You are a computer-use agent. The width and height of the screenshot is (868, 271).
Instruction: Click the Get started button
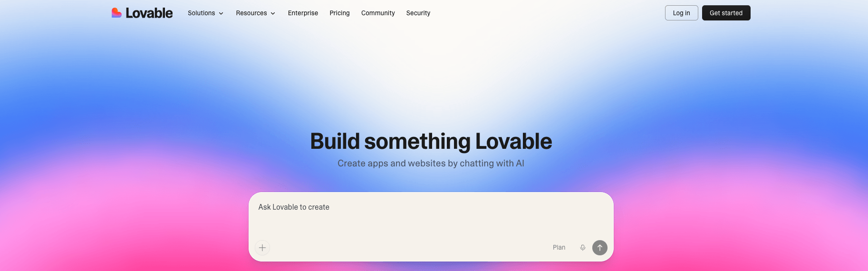(x=726, y=13)
